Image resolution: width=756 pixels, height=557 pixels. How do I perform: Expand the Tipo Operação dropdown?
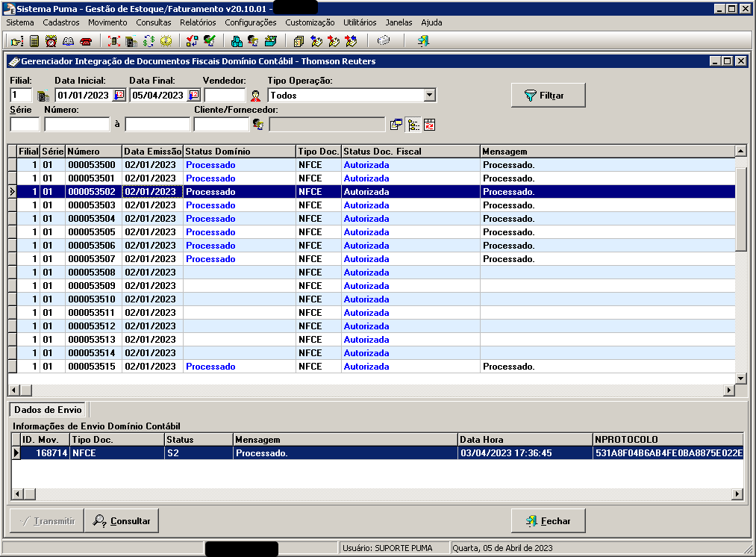click(429, 96)
